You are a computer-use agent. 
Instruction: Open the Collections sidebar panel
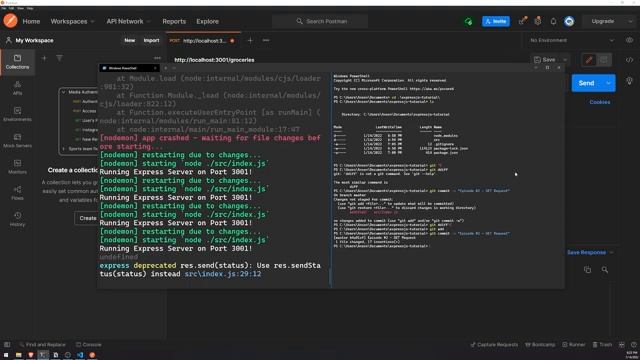tap(17, 62)
